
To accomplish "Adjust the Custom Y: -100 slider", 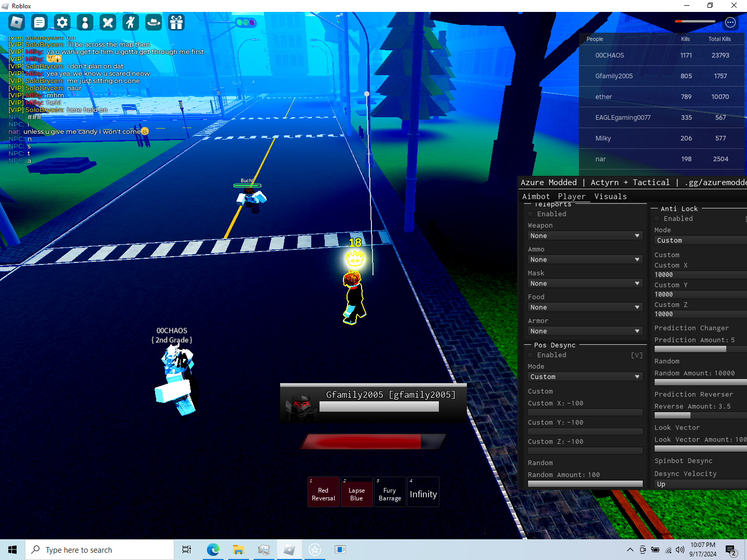I will click(x=585, y=431).
